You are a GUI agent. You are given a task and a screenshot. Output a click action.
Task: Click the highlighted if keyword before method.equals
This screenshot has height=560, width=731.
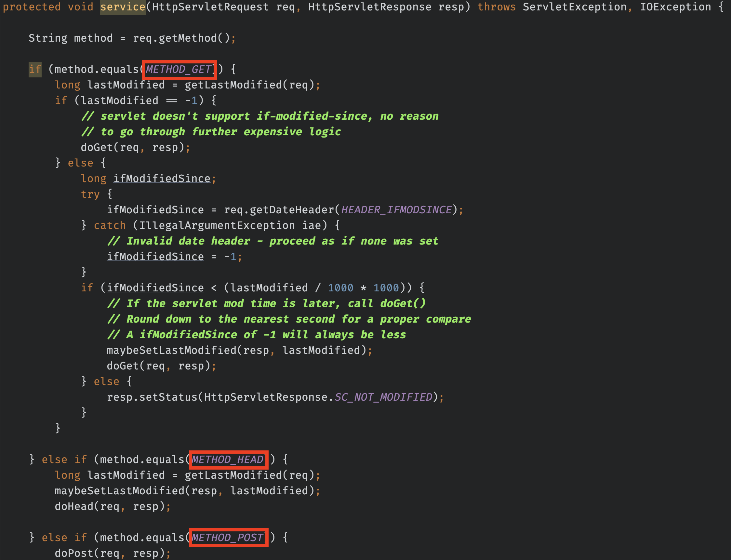coord(35,70)
